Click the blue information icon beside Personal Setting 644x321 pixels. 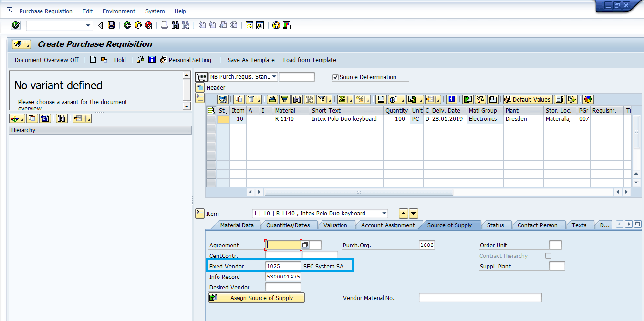[152, 60]
